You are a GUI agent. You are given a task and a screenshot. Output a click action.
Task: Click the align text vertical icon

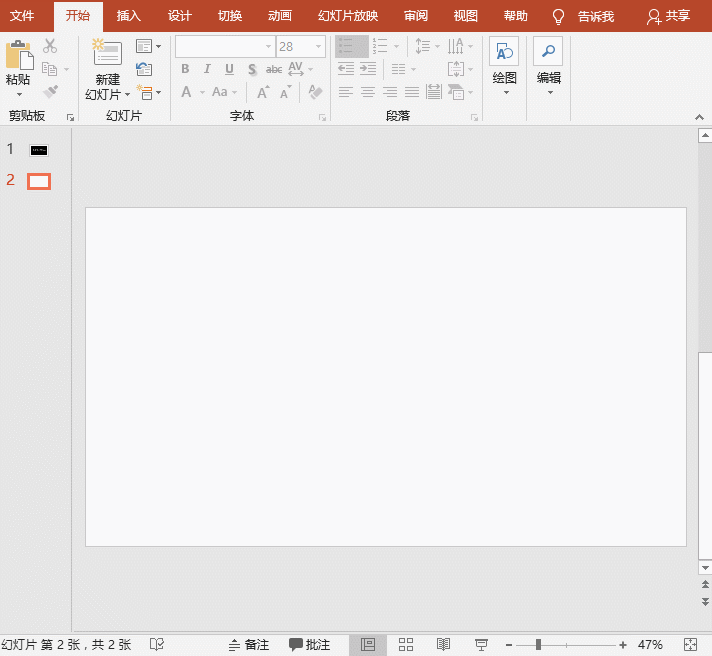[x=456, y=69]
